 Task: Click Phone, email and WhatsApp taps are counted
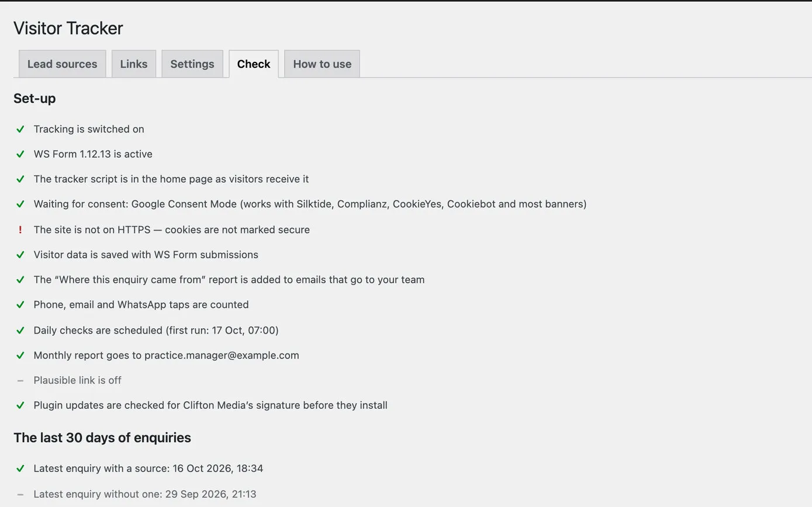(x=141, y=305)
